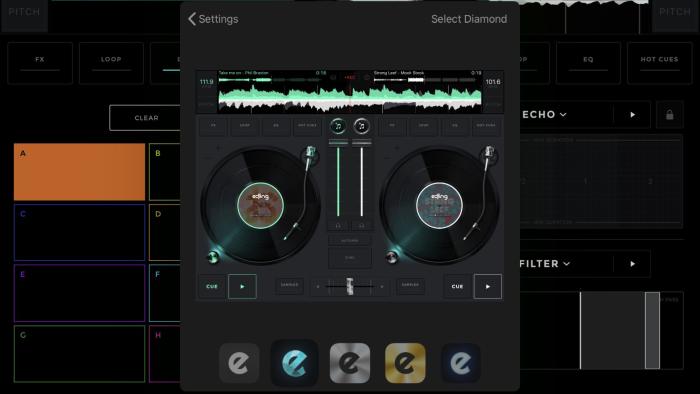This screenshot has width=700, height=394.
Task: Trigger hot cue pad G
Action: pos(79,354)
